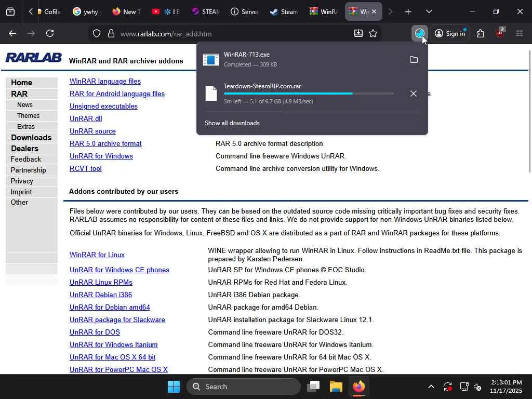Open Themes in the sidebar
The image size is (532, 399).
tap(28, 116)
